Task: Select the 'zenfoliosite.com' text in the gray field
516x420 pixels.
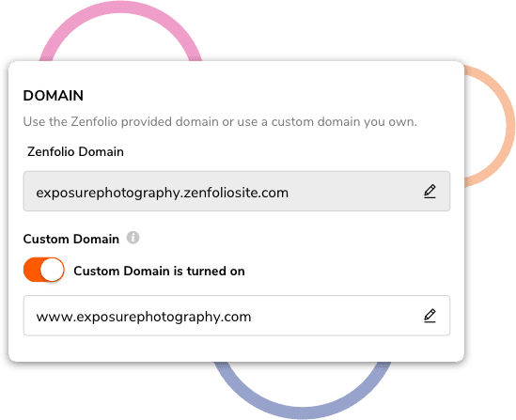Action: [x=236, y=193]
